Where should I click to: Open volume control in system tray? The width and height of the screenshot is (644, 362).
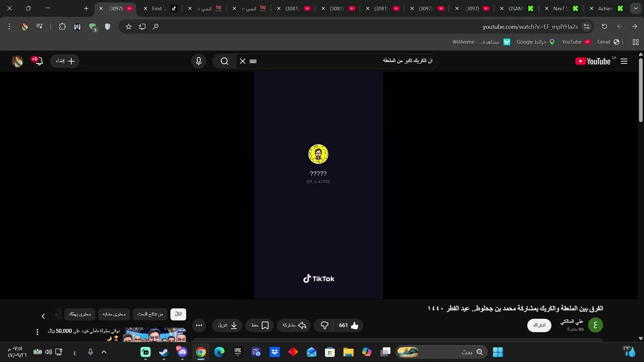[x=48, y=352]
